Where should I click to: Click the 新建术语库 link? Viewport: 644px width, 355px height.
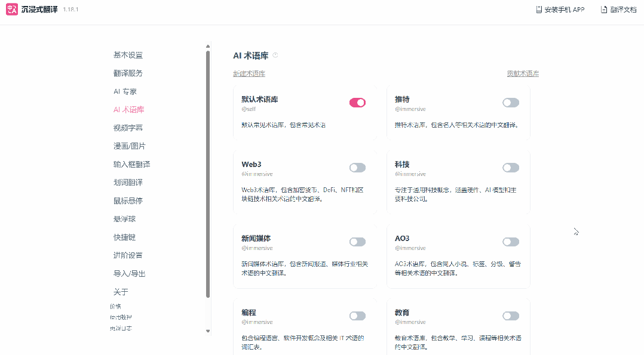click(x=249, y=73)
